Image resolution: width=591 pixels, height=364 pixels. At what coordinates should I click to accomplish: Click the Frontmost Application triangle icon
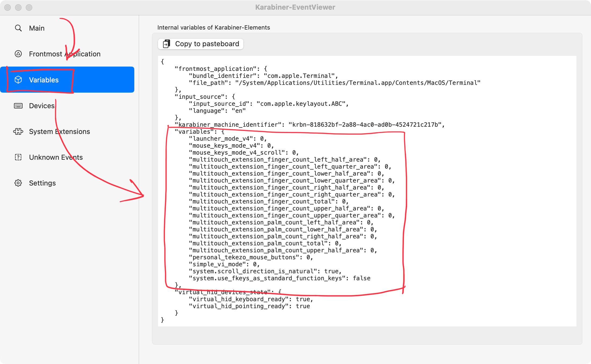pos(18,54)
